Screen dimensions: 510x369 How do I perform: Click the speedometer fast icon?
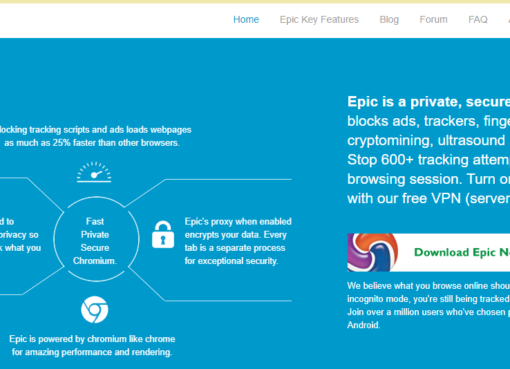coord(94,172)
